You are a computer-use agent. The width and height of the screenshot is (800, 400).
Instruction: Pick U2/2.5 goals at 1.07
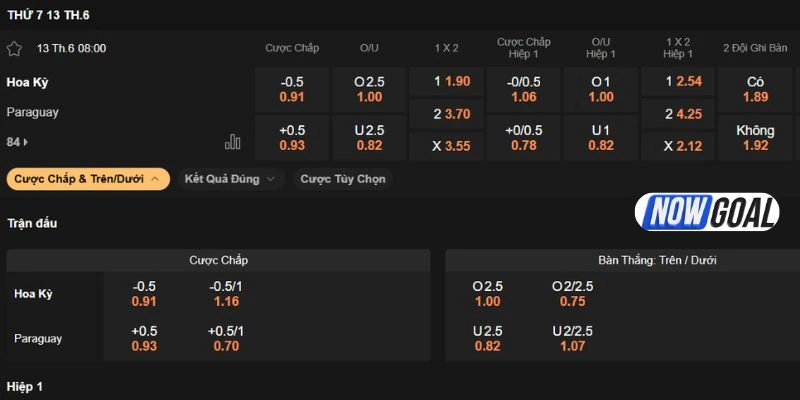[x=573, y=338]
